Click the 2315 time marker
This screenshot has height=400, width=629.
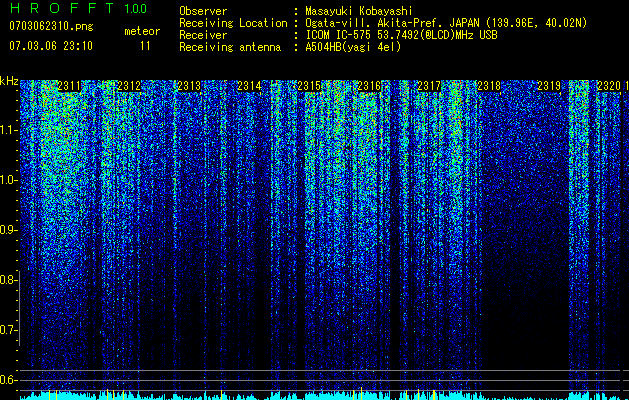[x=309, y=86]
